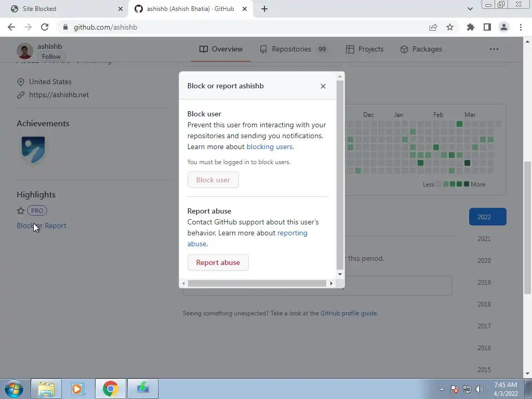Open Action Center flag tray icon
This screenshot has width=532, height=399.
(455, 389)
